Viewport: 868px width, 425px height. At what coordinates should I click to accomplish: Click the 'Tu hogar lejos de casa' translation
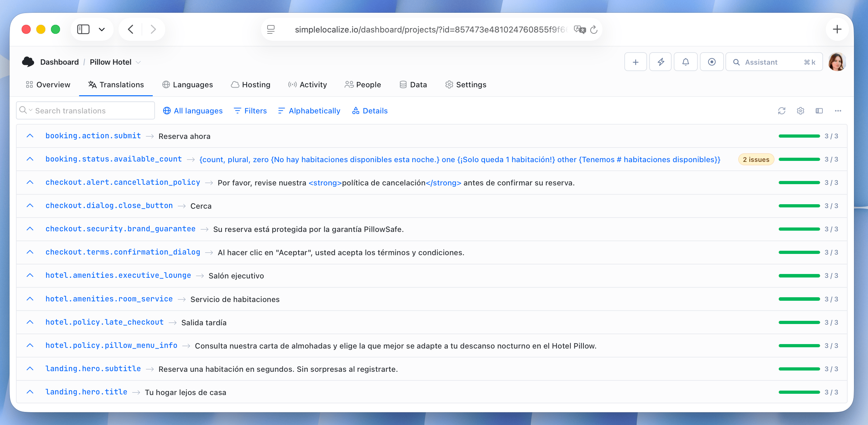185,392
